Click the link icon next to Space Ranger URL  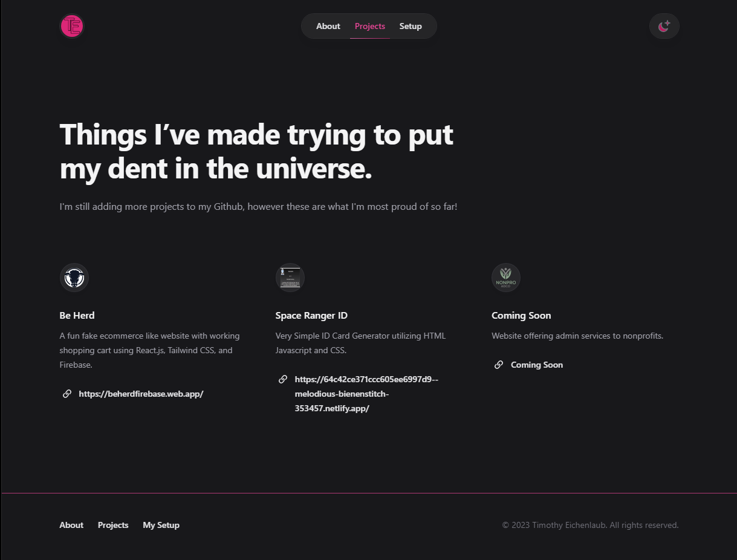click(282, 379)
